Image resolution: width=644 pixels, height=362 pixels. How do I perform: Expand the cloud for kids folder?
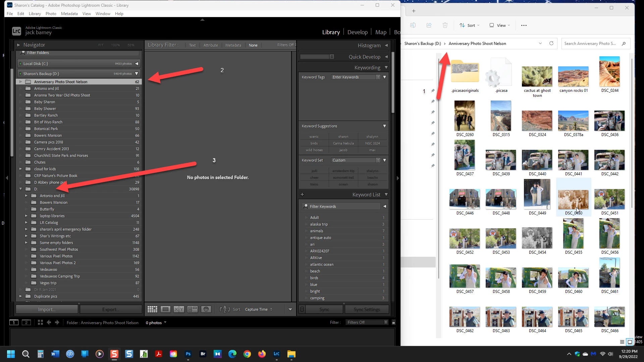[20, 169]
